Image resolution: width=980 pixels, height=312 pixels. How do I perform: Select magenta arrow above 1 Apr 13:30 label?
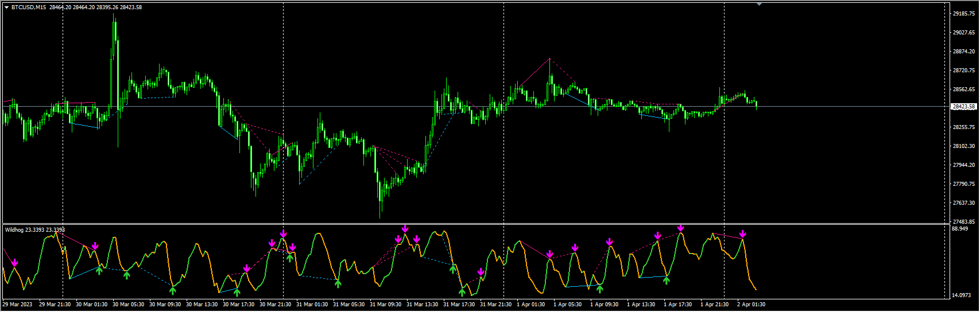(657, 236)
